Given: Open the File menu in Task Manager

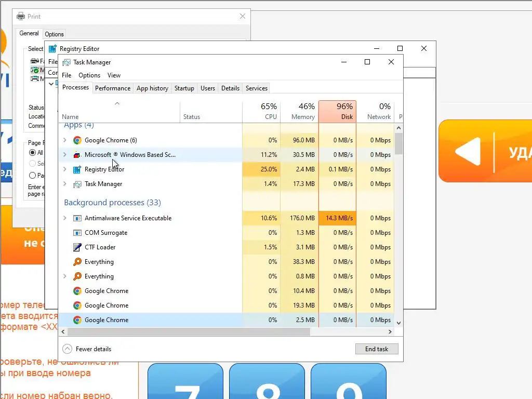Looking at the screenshot, I should point(66,75).
